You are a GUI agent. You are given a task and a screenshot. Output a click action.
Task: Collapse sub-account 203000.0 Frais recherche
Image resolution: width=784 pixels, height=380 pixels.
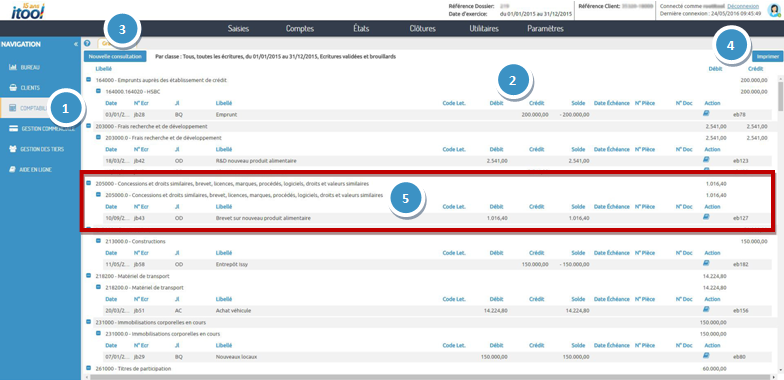[x=98, y=137]
